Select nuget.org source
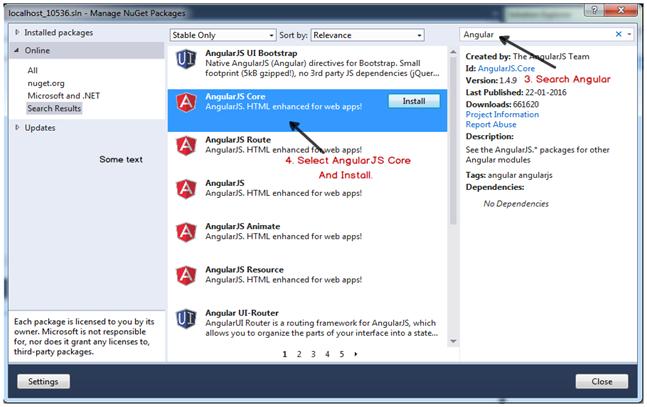 (46, 83)
